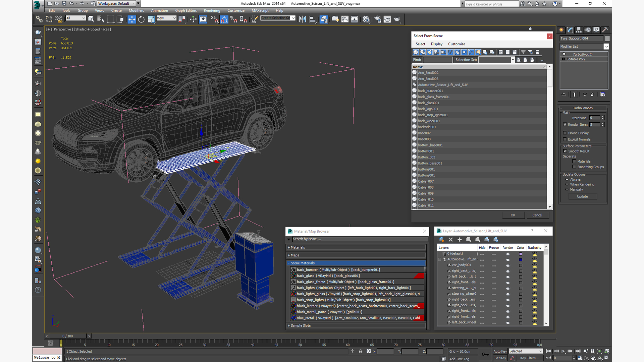Open the Curve Editor icon in toolbar
Image resolution: width=644 pixels, height=362 pixels.
[345, 19]
